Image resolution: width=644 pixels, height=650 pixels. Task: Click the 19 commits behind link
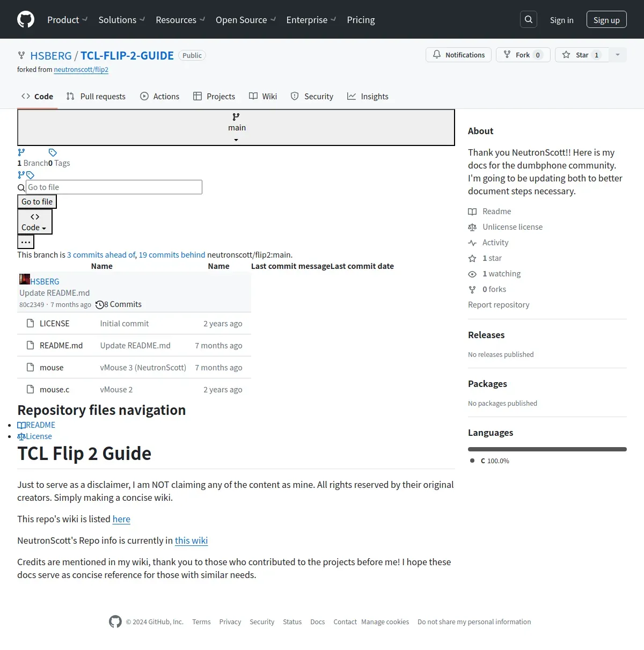click(x=172, y=255)
